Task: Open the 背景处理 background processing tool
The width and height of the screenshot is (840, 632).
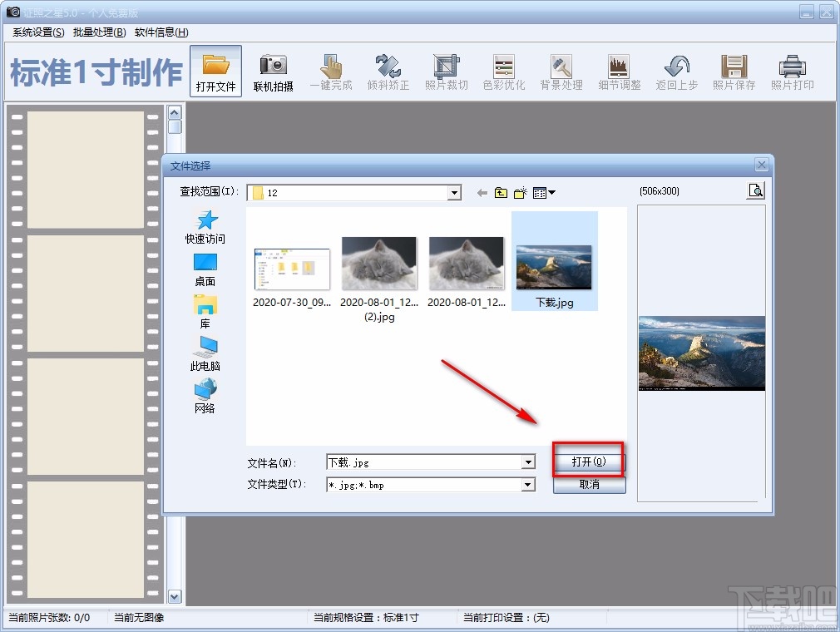Action: (561, 72)
